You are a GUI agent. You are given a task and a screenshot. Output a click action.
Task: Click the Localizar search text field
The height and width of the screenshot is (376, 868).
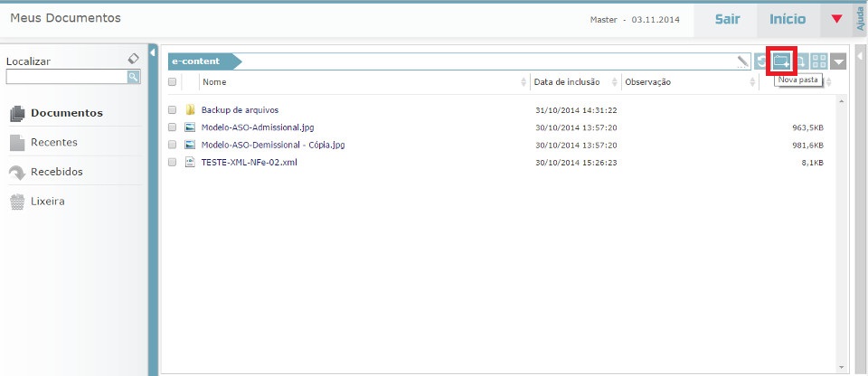[x=65, y=78]
